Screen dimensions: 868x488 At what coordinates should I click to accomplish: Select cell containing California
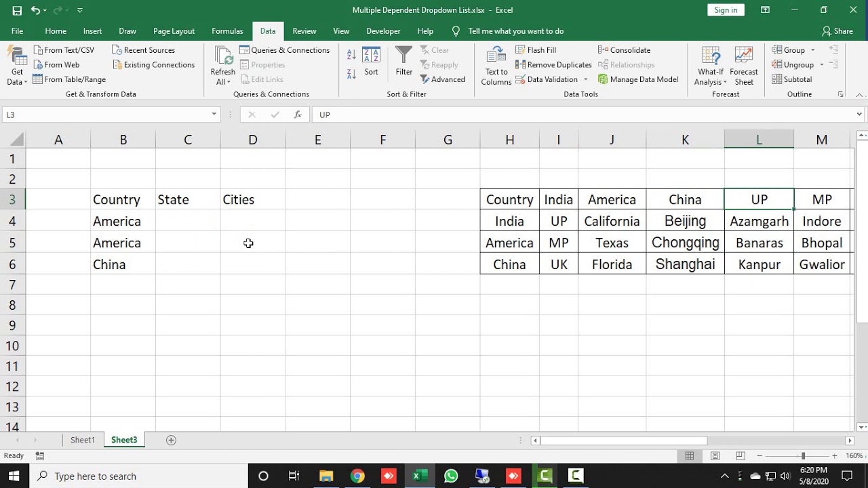[x=612, y=221]
